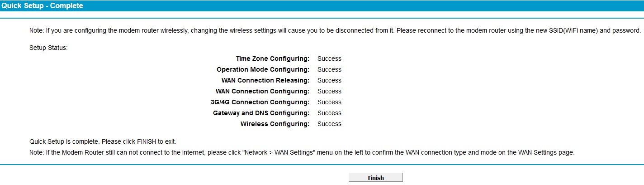Screen dimensions: 644x185
Task: Select the "WAN Connection Releasing" label
Action: pyautogui.click(x=265, y=80)
